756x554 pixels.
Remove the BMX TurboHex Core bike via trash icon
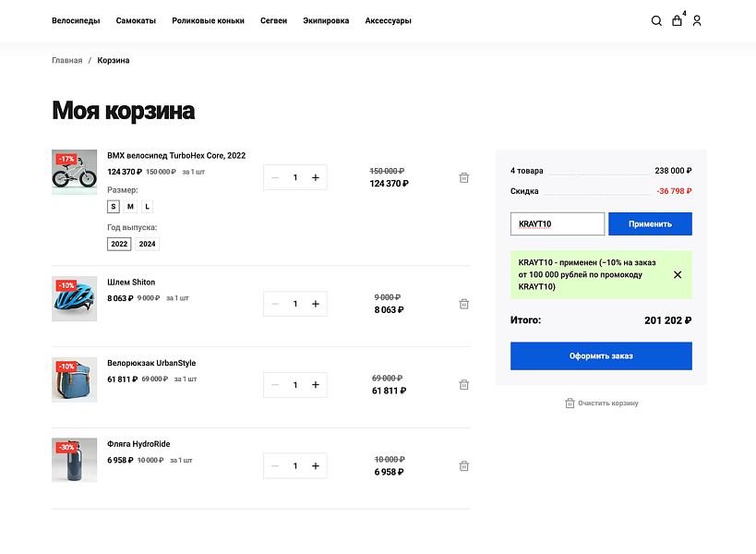[463, 177]
